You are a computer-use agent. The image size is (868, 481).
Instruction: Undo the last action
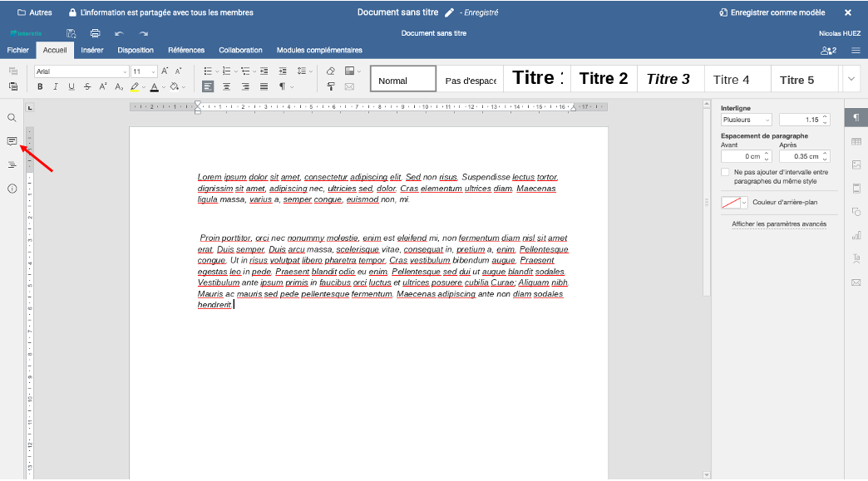click(x=119, y=33)
